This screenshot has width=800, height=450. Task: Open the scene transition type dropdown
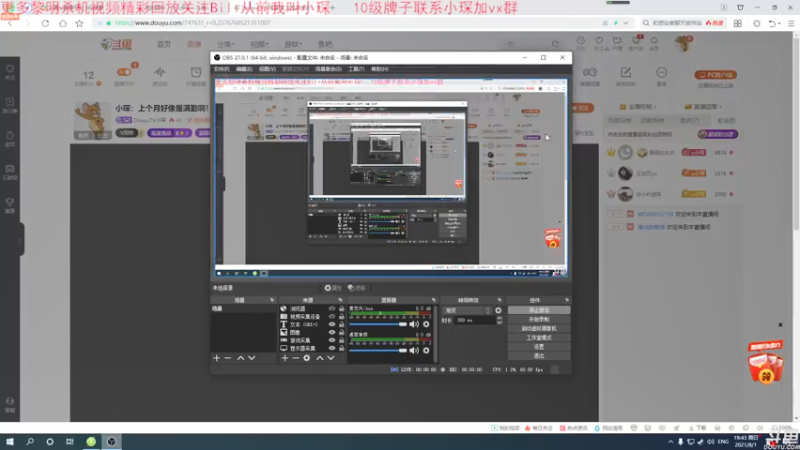(x=467, y=310)
